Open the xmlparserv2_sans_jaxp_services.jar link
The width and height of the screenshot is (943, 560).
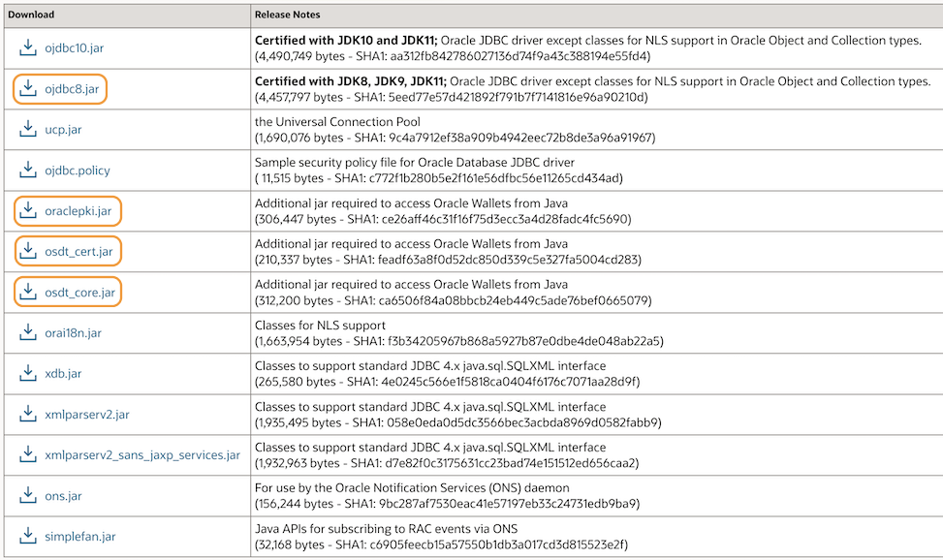coord(142,455)
